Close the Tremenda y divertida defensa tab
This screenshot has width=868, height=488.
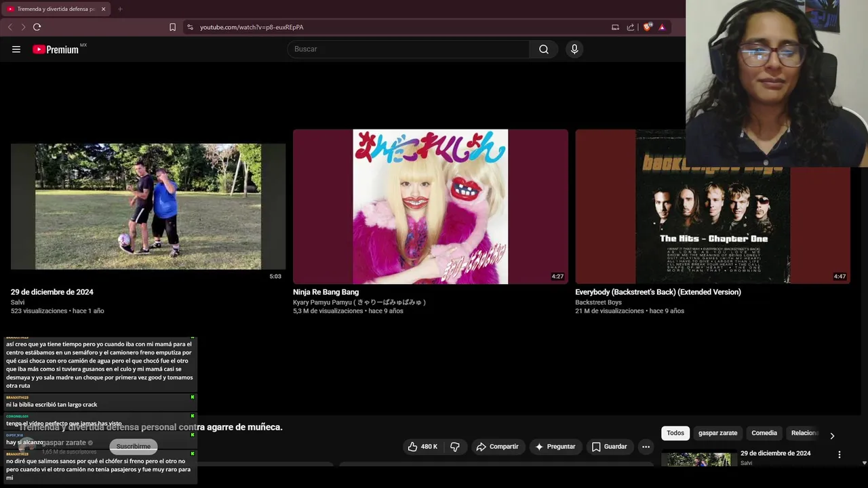click(x=103, y=9)
